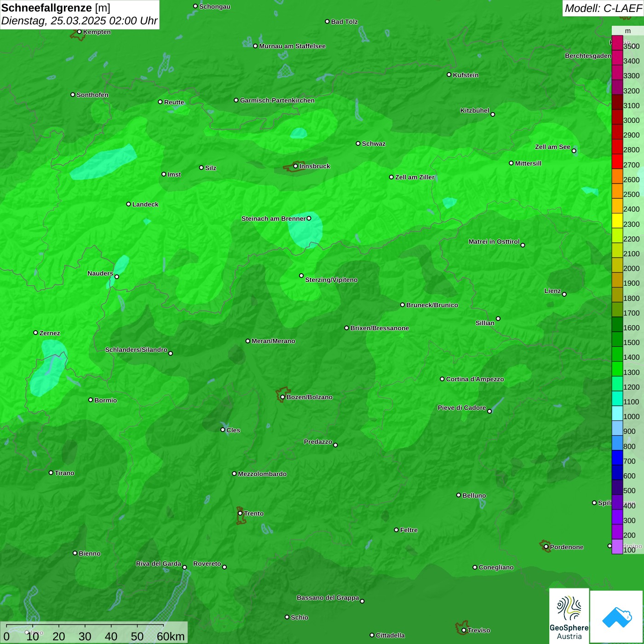Image resolution: width=644 pixels, height=644 pixels.
Task: Click the "Kitzbühel" place label
Action: 475,110
